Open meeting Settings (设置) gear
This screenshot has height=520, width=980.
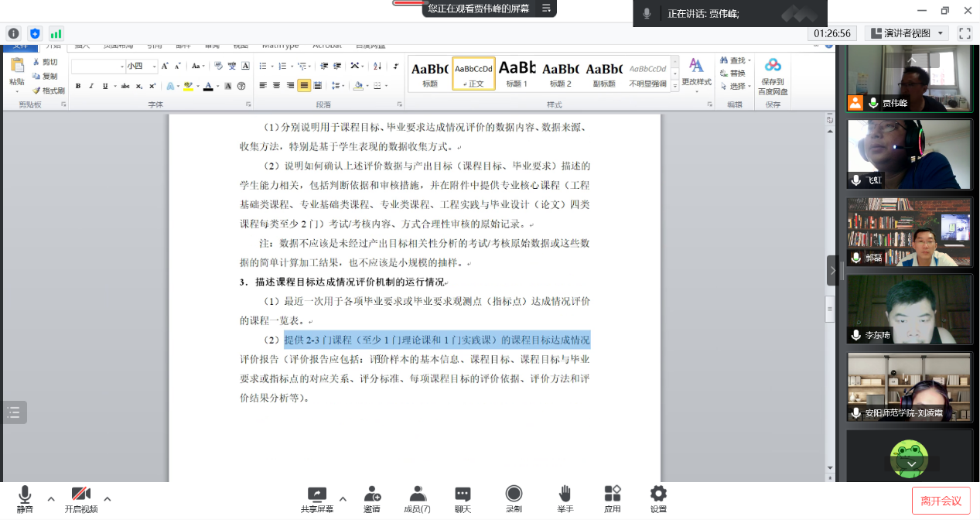[x=658, y=498]
